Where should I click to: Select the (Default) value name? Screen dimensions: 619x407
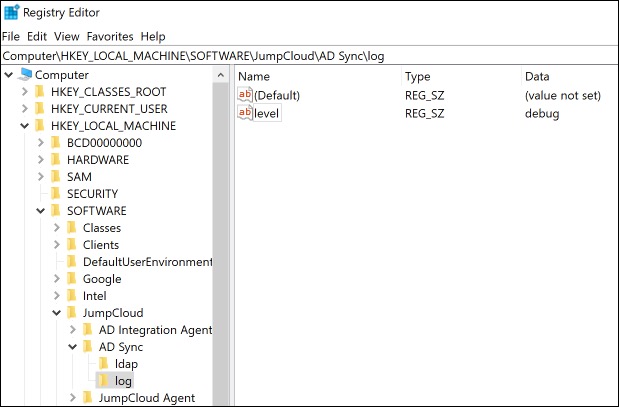pyautogui.click(x=277, y=95)
